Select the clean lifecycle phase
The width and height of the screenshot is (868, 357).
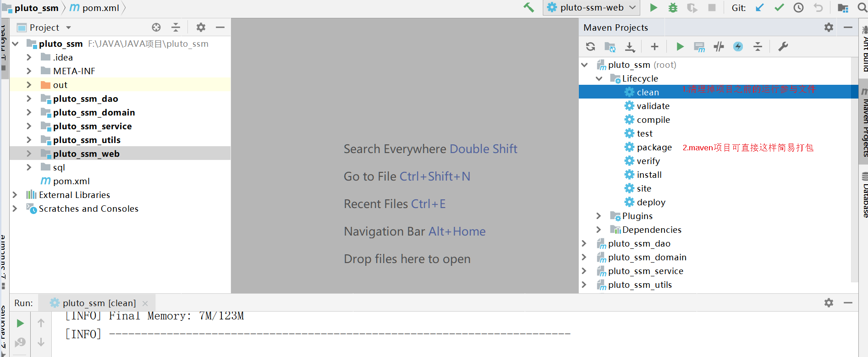(648, 92)
